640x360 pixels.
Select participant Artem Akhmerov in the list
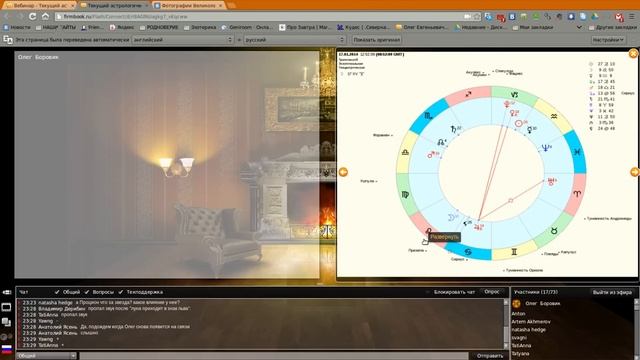[x=531, y=322]
